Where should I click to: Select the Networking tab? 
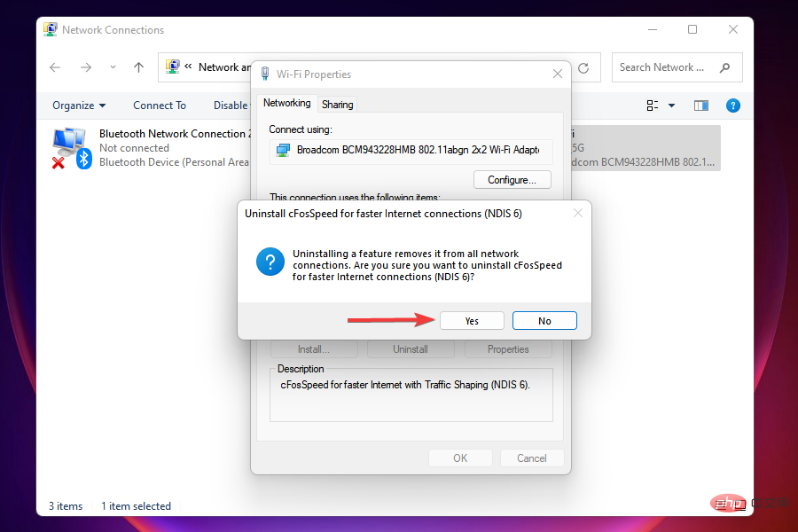click(x=286, y=103)
